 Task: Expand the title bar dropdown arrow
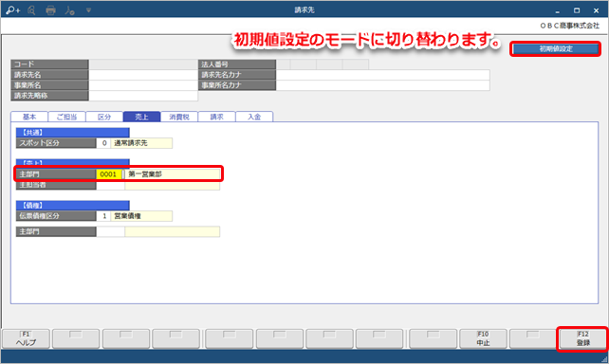coord(88,10)
